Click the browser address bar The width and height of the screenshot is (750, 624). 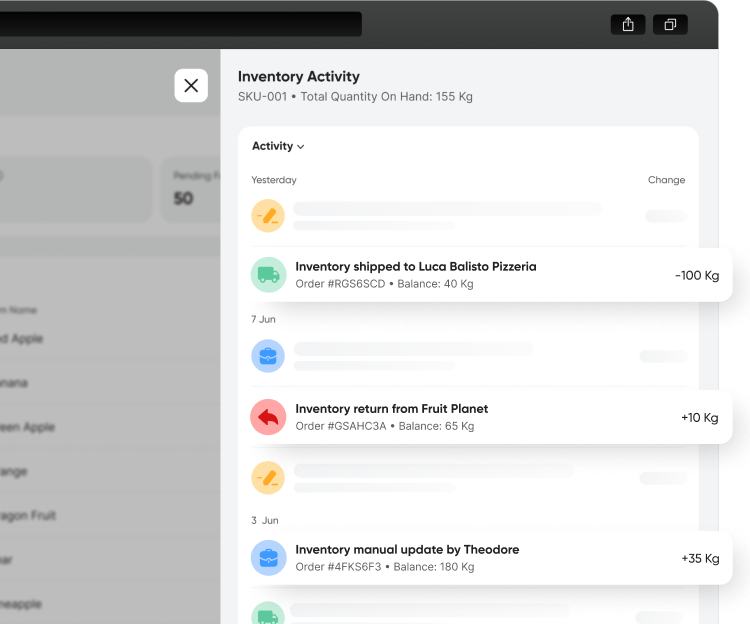point(180,25)
